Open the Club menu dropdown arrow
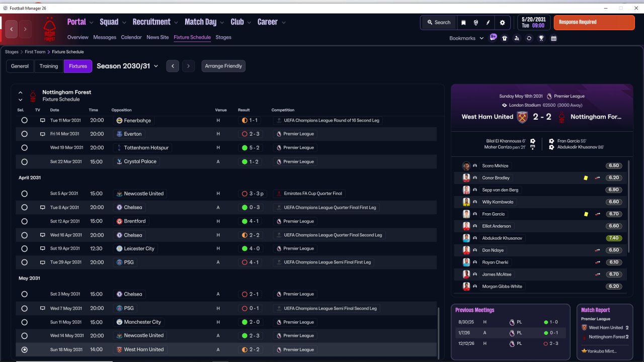 (249, 23)
